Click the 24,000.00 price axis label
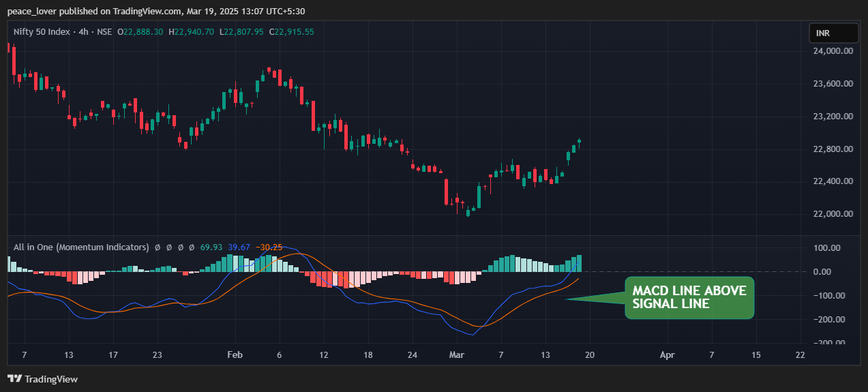This screenshot has width=868, height=392. tap(833, 51)
